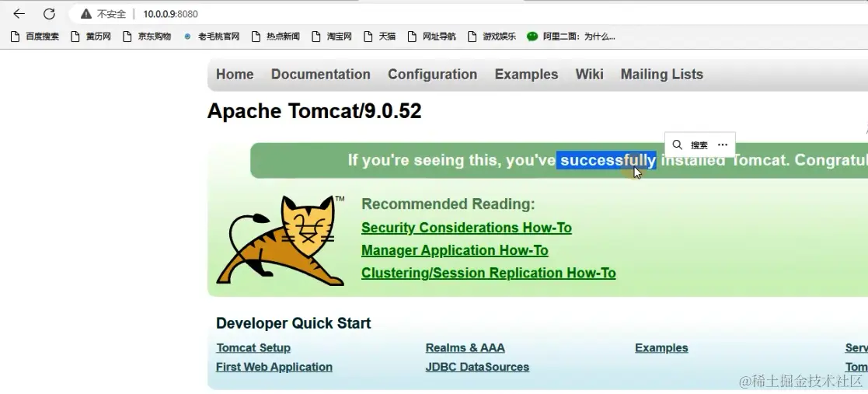868x394 pixels.
Task: Open the Configuration nav item
Action: click(x=432, y=74)
